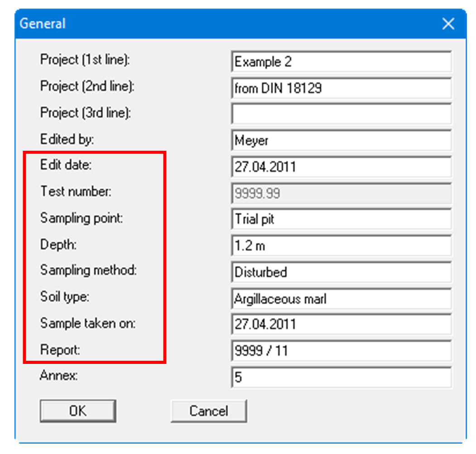This screenshot has height=454, width=476.
Task: Select the Sampling point field
Action: pyautogui.click(x=341, y=220)
